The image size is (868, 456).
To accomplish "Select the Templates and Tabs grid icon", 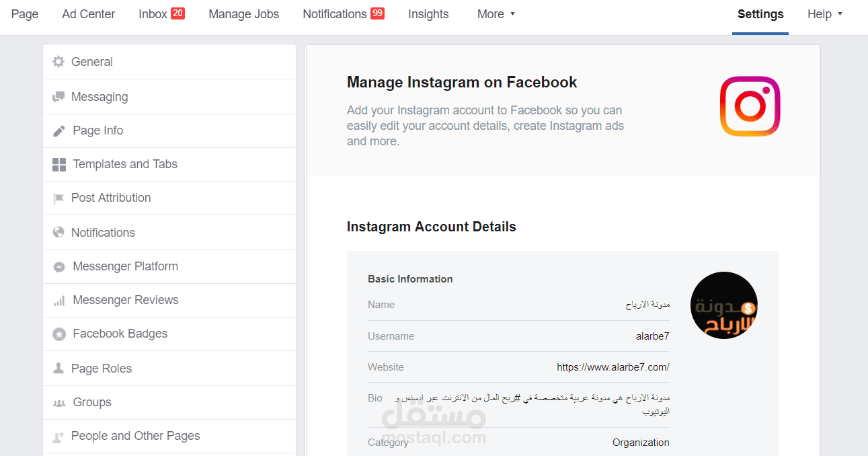I will pos(59,163).
